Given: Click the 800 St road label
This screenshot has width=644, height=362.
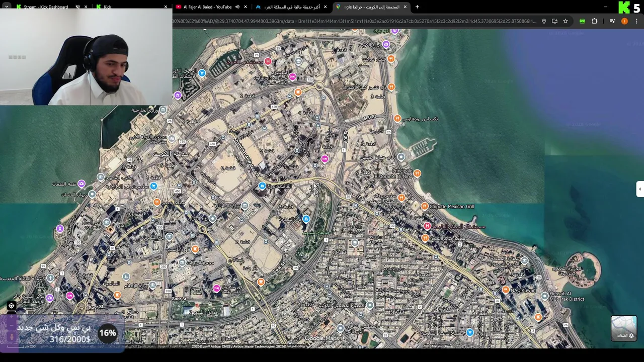Looking at the screenshot, I should [370, 117].
